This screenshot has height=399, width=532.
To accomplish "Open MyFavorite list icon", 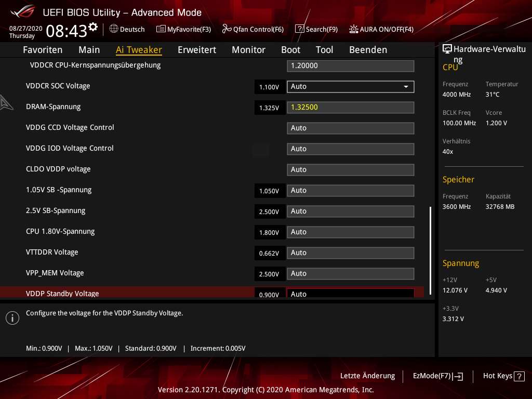I will [161, 29].
